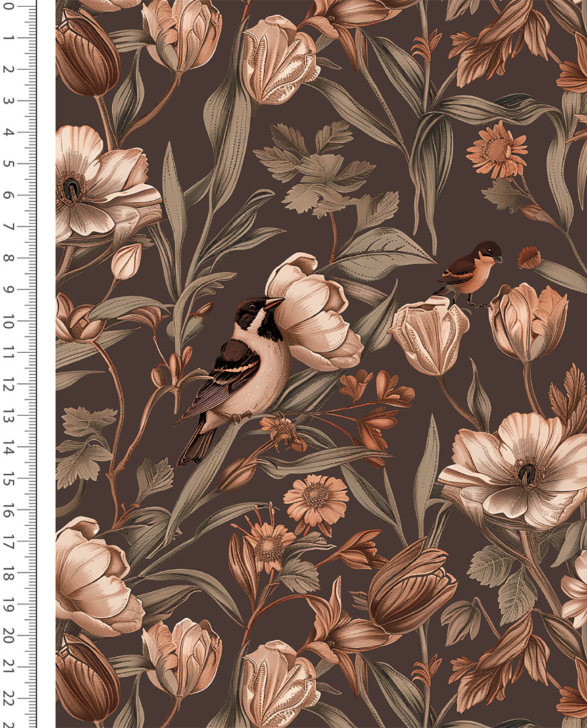Click the number 0 at ruler top
This screenshot has height=728, width=587.
pyautogui.click(x=9, y=8)
